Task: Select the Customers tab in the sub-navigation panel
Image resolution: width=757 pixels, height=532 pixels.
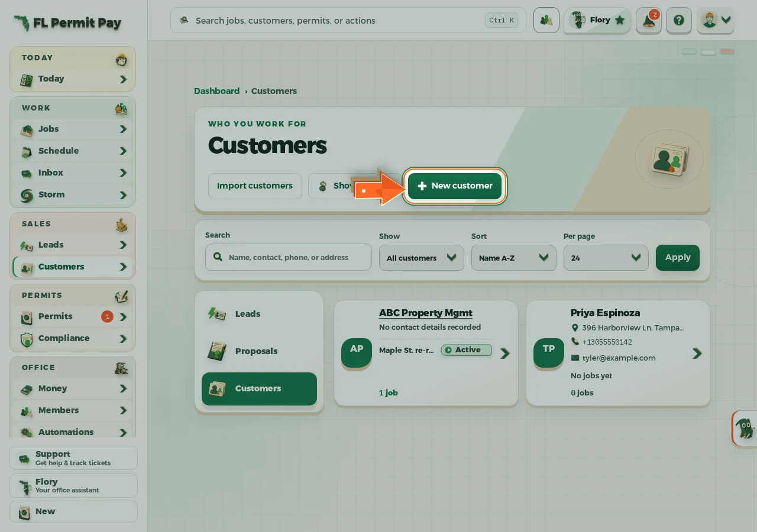Action: click(259, 388)
